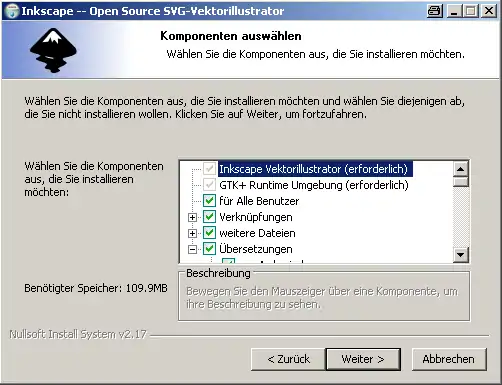Minimize the installer window
This screenshot has width=502, height=385.
coord(454,11)
